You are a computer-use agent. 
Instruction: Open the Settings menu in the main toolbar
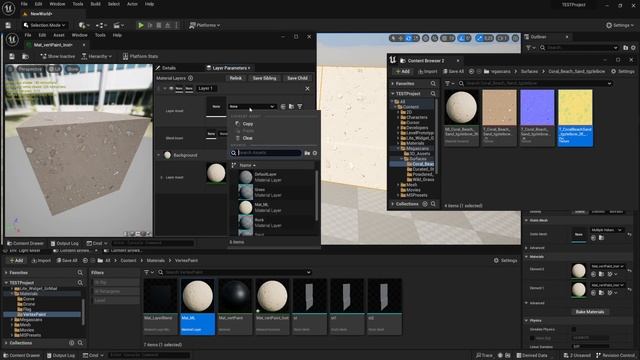(620, 25)
